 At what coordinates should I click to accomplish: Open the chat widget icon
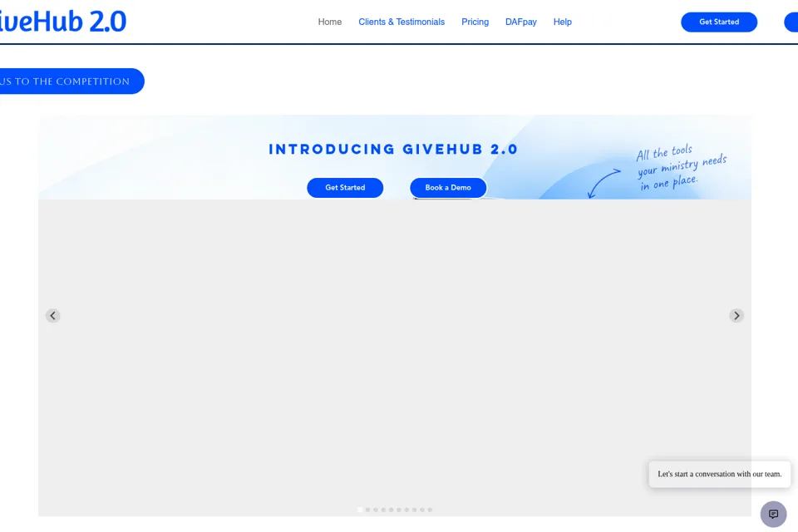tap(773, 515)
